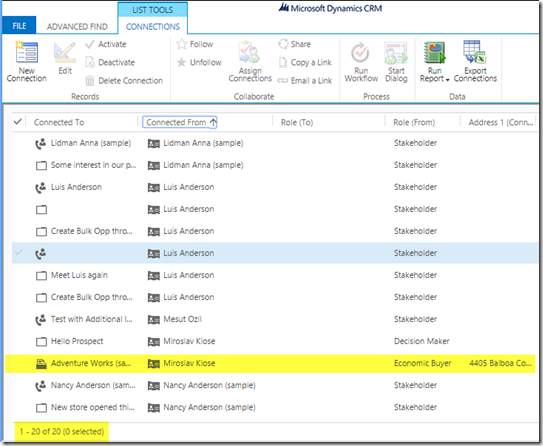This screenshot has width=543, height=446.
Task: Click Delete Connection trash icon
Action: tap(90, 81)
